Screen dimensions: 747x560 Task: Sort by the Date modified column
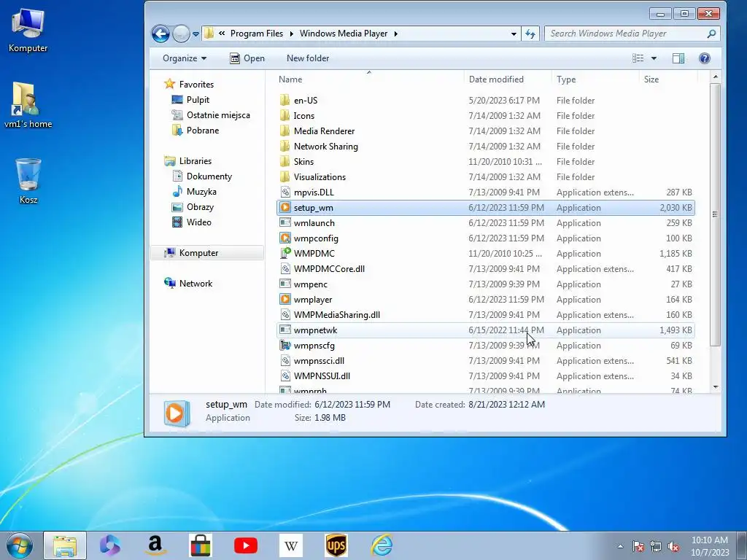(x=508, y=79)
